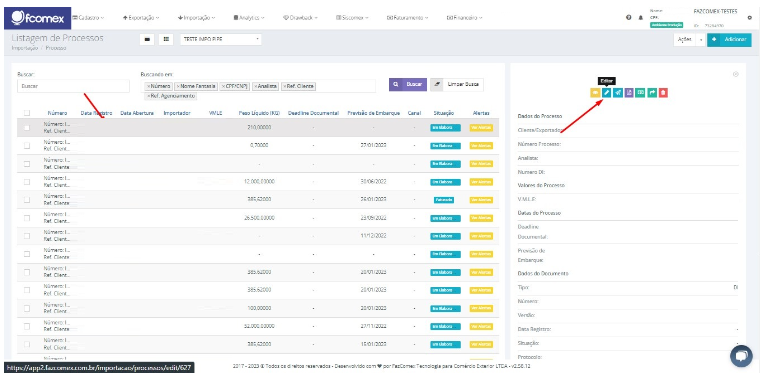Image resolution: width=762 pixels, height=386 pixels.
Task: Expand the Drawback menu
Action: coord(300,18)
